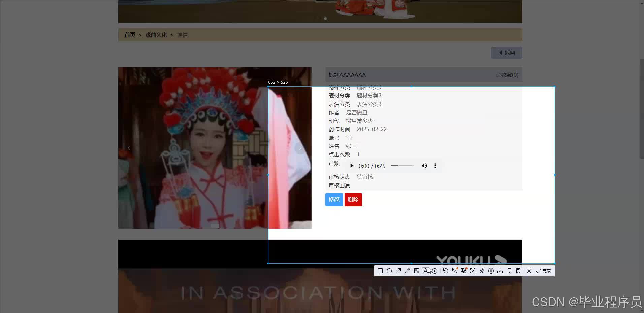The width and height of the screenshot is (644, 313).
Task: Click the 审核回复 label
Action: pyautogui.click(x=340, y=185)
